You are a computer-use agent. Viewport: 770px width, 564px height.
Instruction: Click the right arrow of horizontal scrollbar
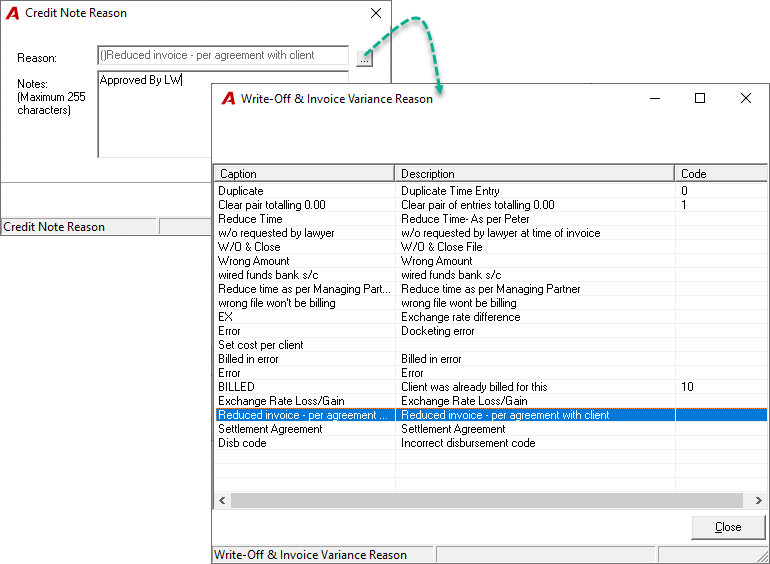[x=759, y=501]
